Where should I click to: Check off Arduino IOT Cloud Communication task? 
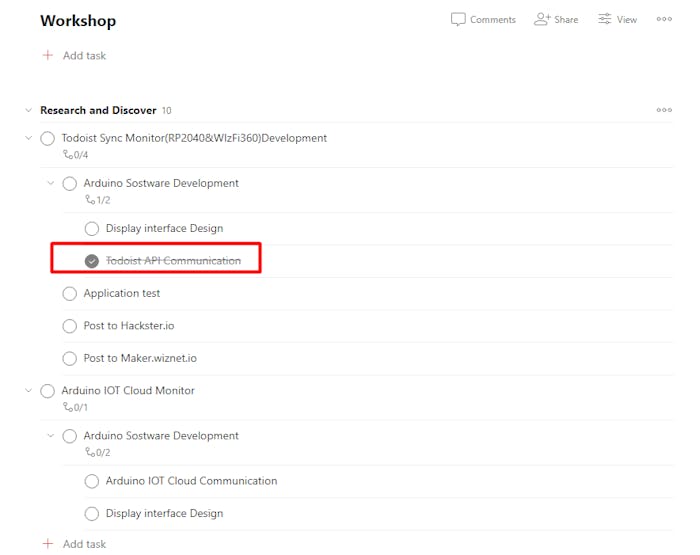(92, 481)
